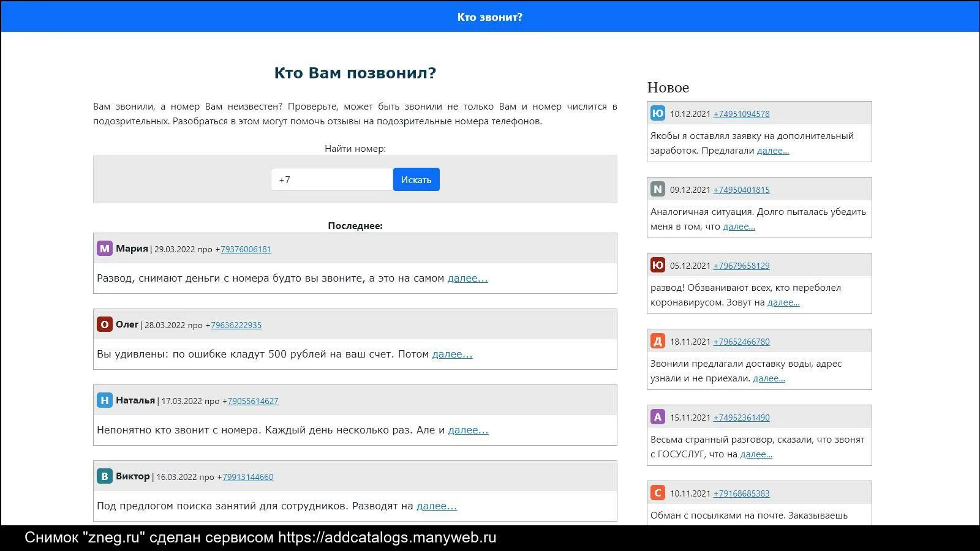980x551 pixels.
Task: Click Наталья's blue 'Н' avatar icon
Action: click(105, 400)
